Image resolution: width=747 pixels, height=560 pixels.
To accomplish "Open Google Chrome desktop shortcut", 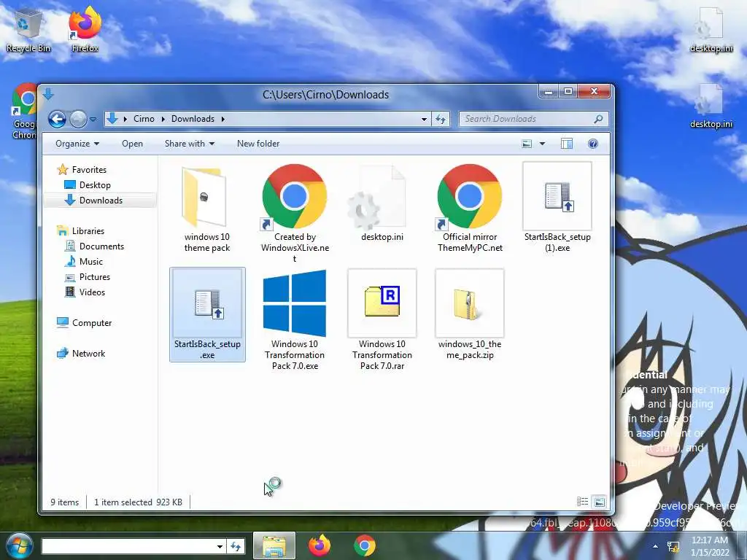I will point(24,112).
